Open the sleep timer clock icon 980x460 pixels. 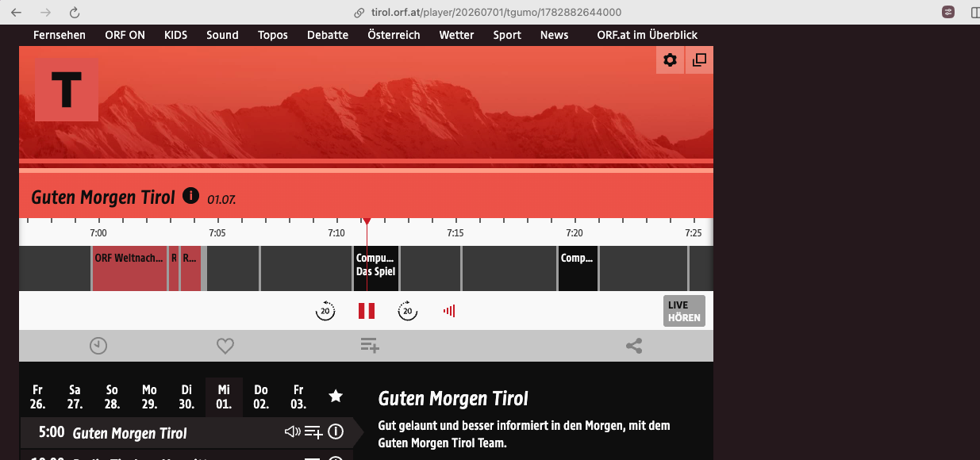click(98, 346)
